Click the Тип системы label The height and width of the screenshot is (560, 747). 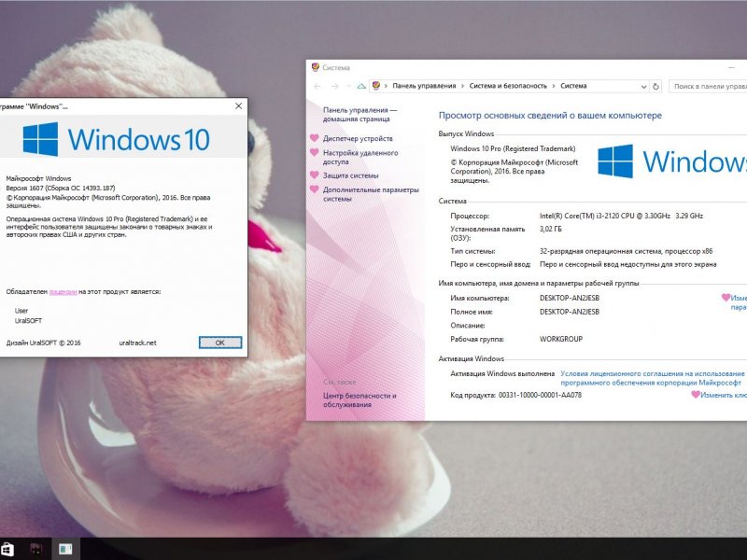click(x=472, y=251)
